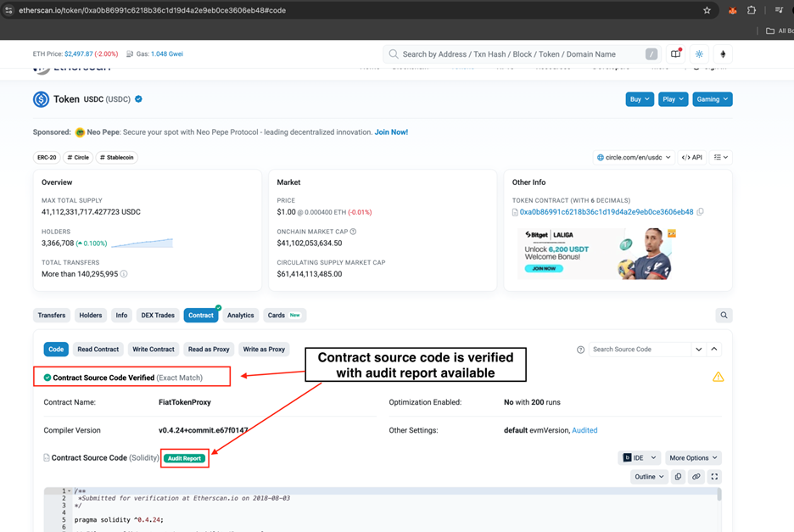The image size is (794, 532).
Task: Open the MetaMask fox extension
Action: click(x=732, y=10)
